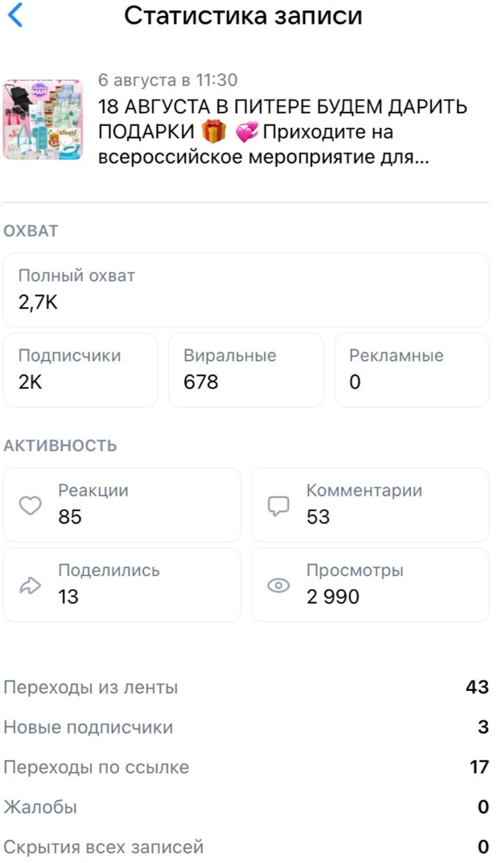The width and height of the screenshot is (504, 863).
Task: Open the Комментарии activity card
Action: [370, 505]
